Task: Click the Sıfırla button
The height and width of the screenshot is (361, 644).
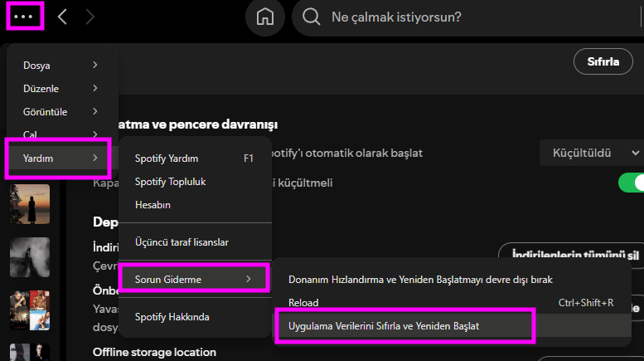Action: [603, 61]
